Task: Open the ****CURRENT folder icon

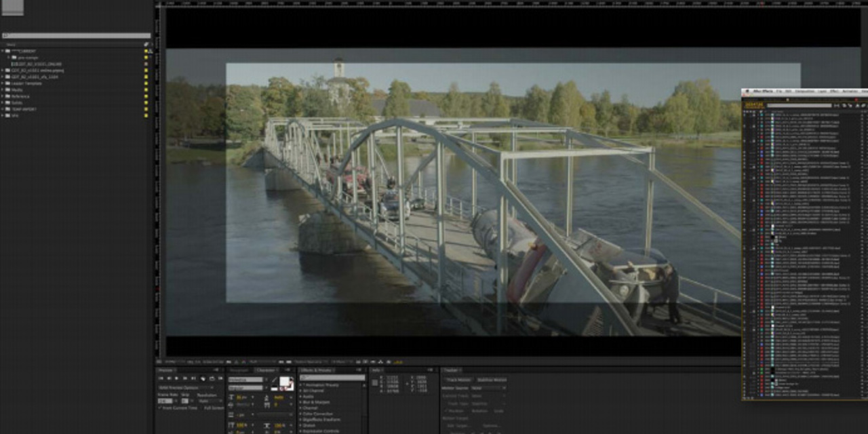Action: pyautogui.click(x=8, y=51)
